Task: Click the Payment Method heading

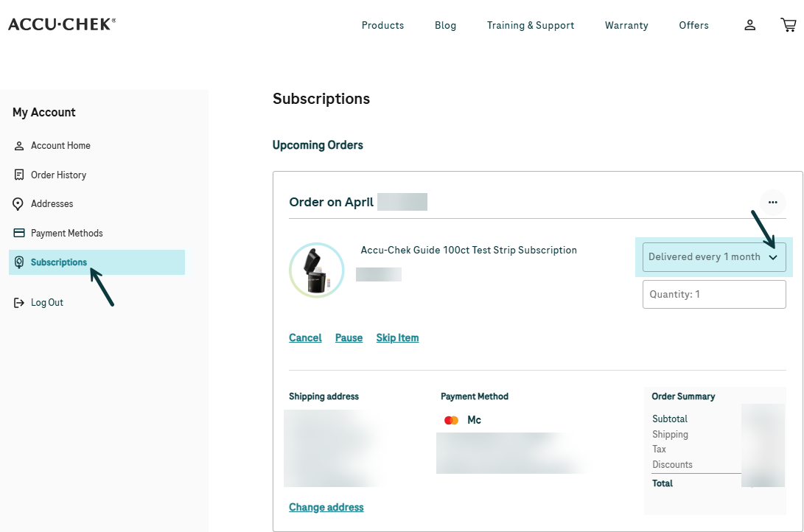Action: click(x=475, y=396)
